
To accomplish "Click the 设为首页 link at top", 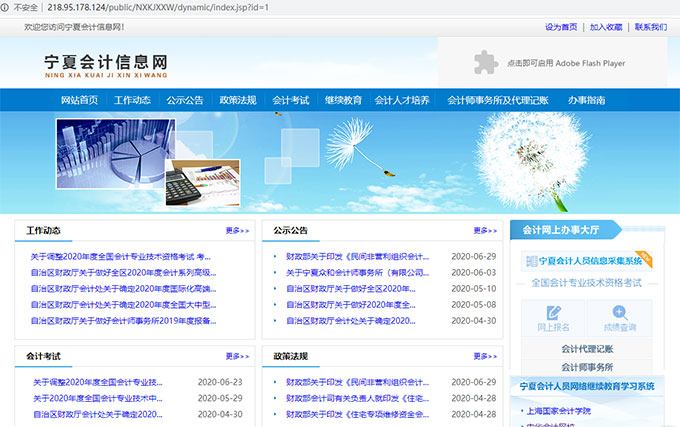I will 561,27.
